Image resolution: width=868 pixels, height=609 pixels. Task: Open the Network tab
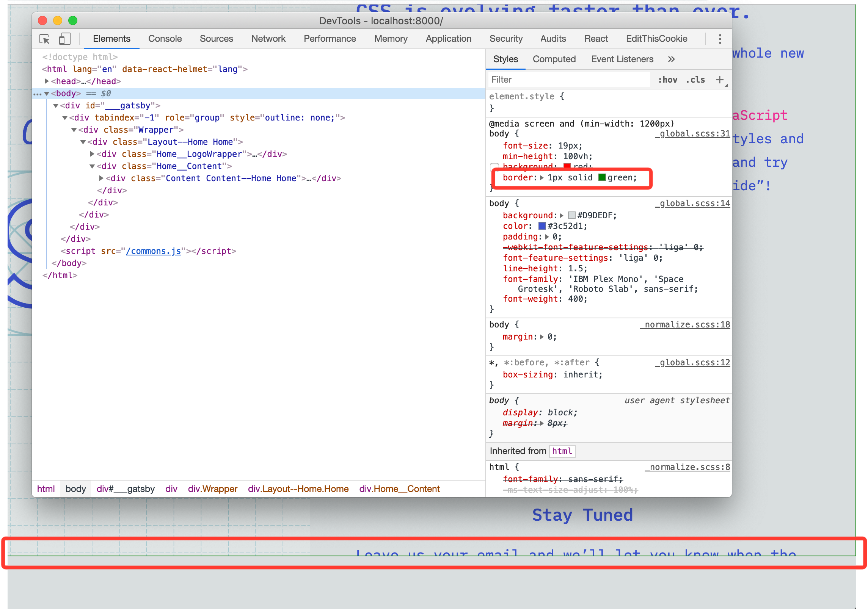coord(268,39)
